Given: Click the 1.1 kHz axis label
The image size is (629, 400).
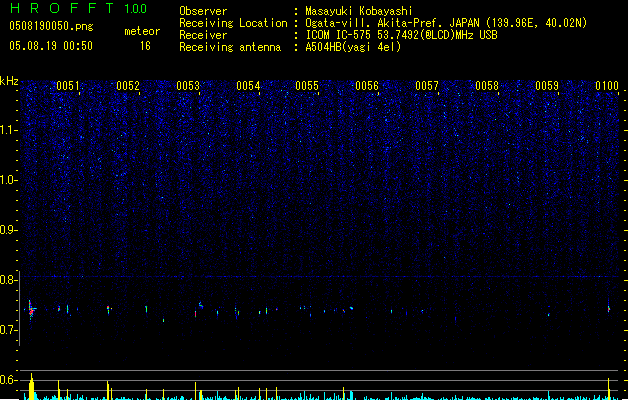Looking at the screenshot, I should pyautogui.click(x=9, y=130).
